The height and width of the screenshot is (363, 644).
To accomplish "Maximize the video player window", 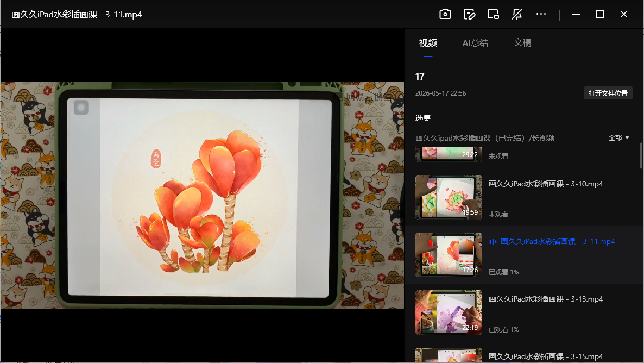I will pos(599,14).
